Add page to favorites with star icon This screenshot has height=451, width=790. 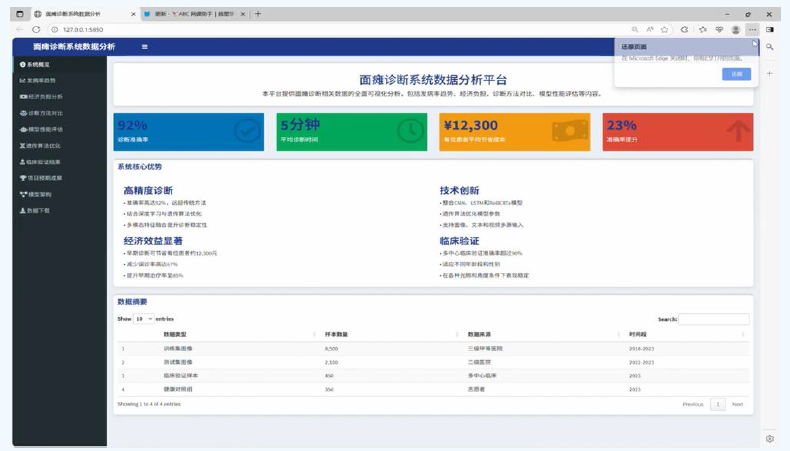(x=665, y=30)
